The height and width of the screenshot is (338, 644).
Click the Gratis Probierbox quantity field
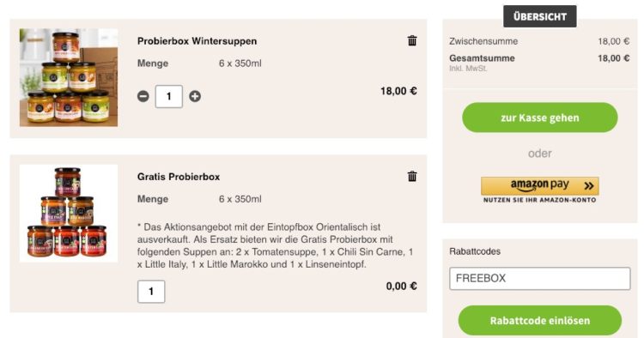pos(151,292)
